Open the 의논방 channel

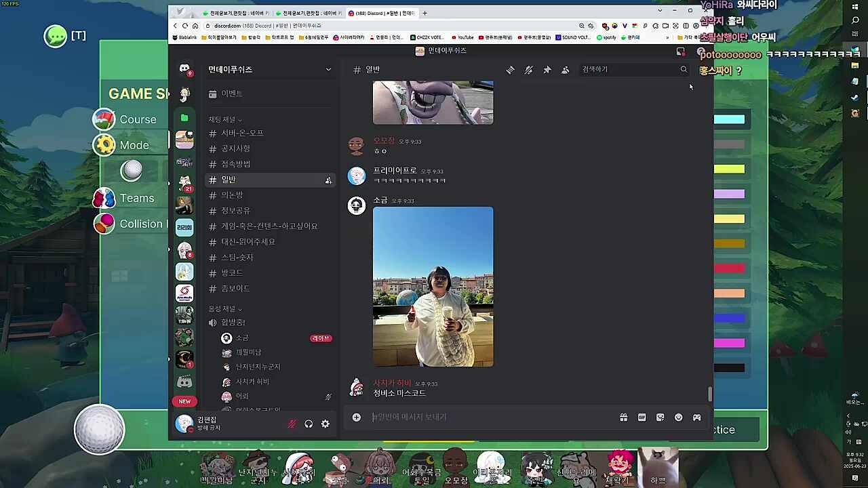[270, 195]
